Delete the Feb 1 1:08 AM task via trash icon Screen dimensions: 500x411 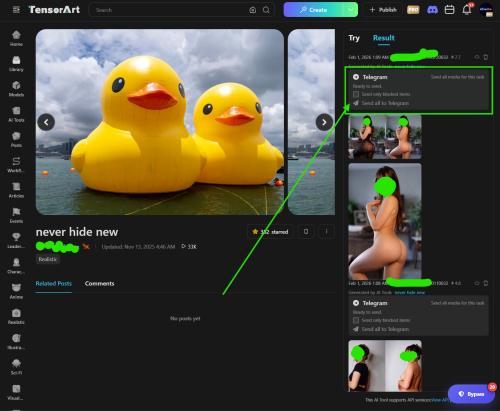(486, 283)
